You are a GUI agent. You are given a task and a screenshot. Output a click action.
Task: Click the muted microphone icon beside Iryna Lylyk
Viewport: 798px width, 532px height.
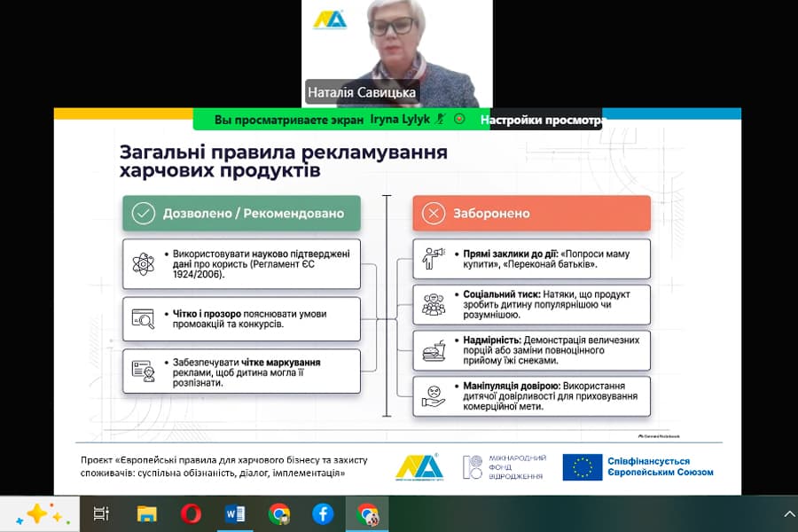[441, 119]
